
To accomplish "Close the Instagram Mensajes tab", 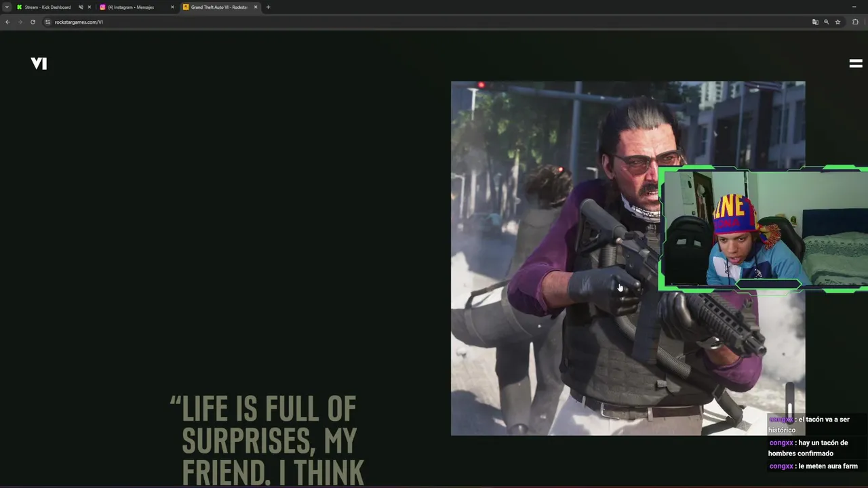I will (172, 7).
